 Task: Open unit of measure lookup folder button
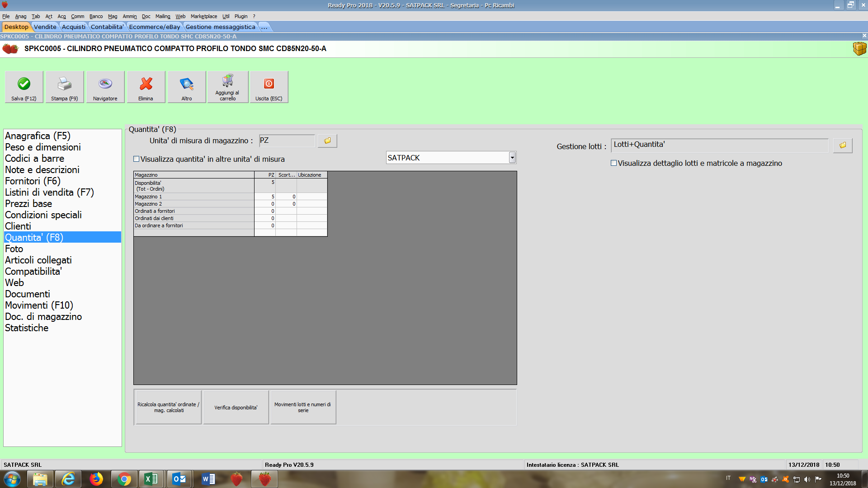327,141
